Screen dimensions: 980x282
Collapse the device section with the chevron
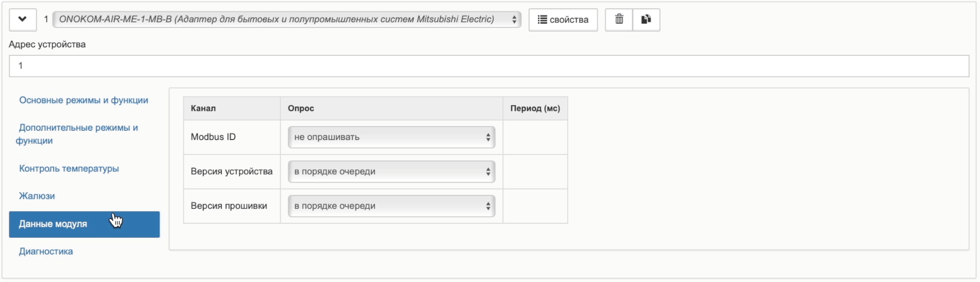(22, 19)
